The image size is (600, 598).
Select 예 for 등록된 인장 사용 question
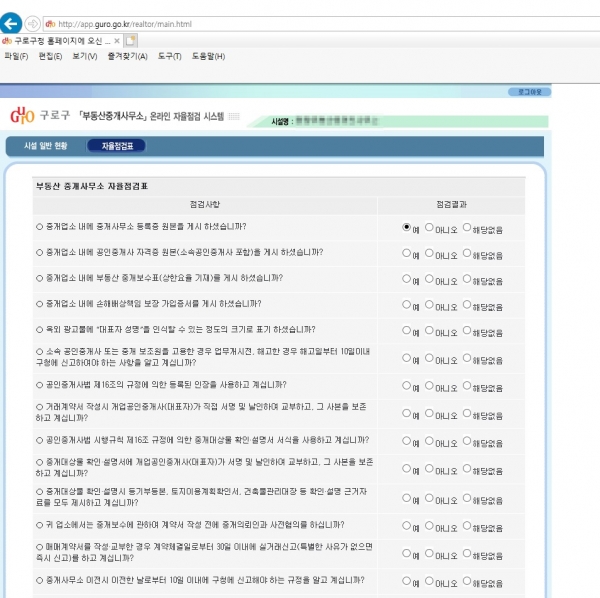[x=406, y=385]
